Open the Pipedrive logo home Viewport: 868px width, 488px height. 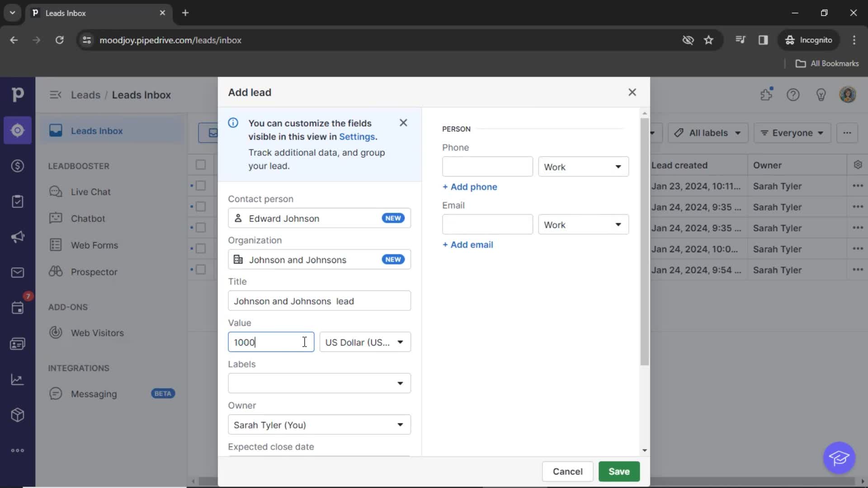pyautogui.click(x=17, y=94)
